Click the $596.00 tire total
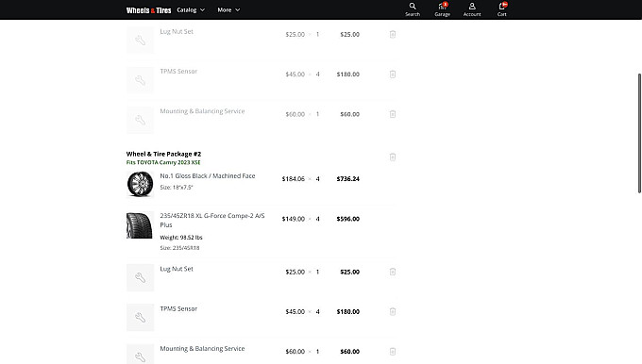The height and width of the screenshot is (364, 642). (348, 219)
